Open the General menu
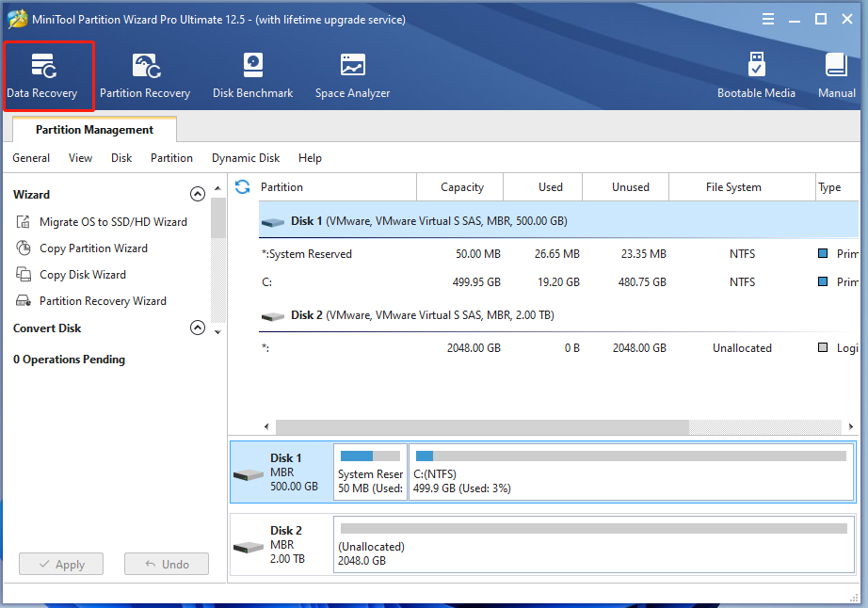This screenshot has width=868, height=608. (31, 158)
